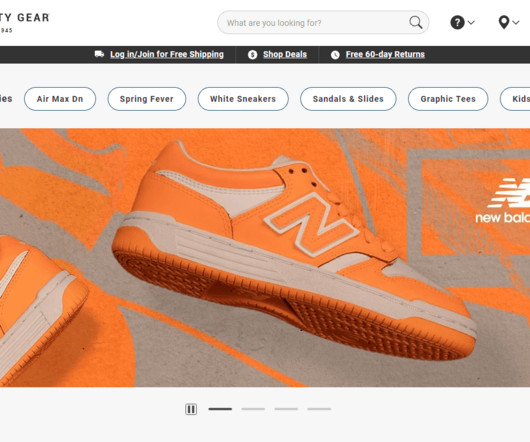The height and width of the screenshot is (442, 530).
Task: Click the New Balance orange sneaker banner
Action: 265,257
